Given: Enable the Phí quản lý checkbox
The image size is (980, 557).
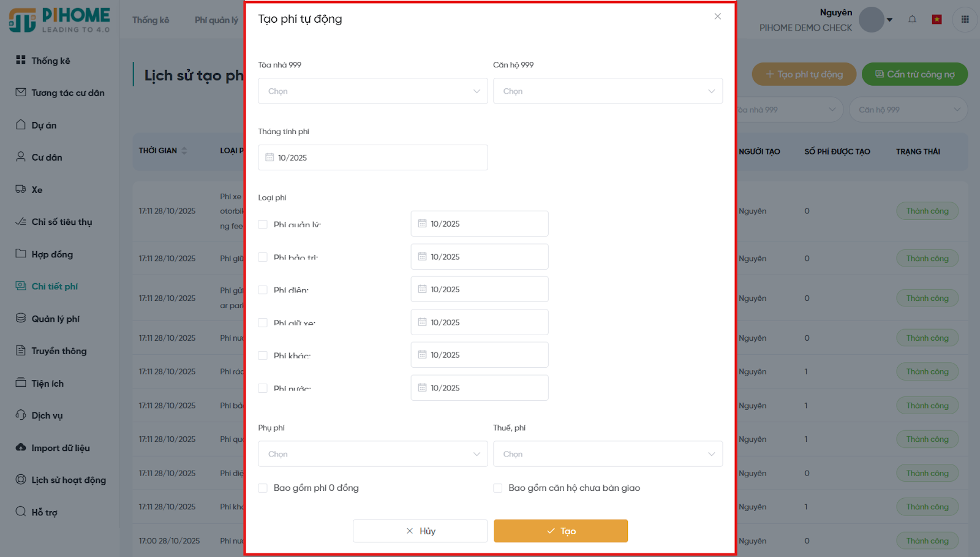Looking at the screenshot, I should [x=263, y=224].
